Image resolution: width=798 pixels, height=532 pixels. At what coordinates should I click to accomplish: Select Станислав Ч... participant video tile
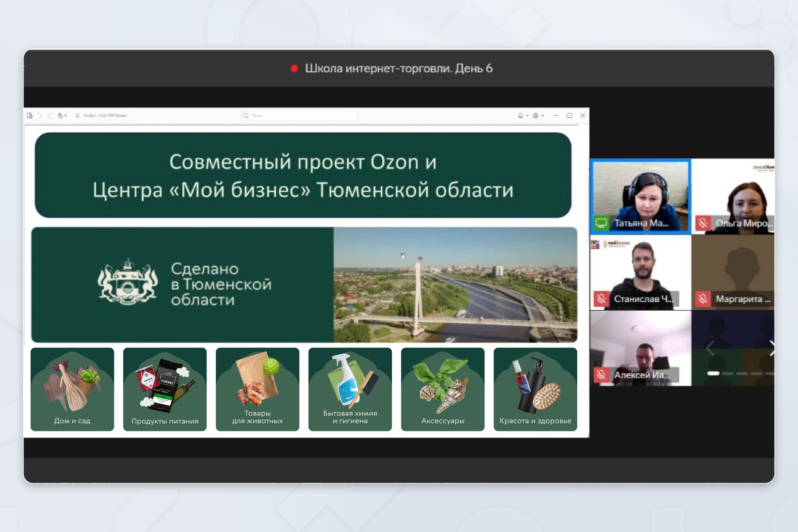pyautogui.click(x=641, y=272)
